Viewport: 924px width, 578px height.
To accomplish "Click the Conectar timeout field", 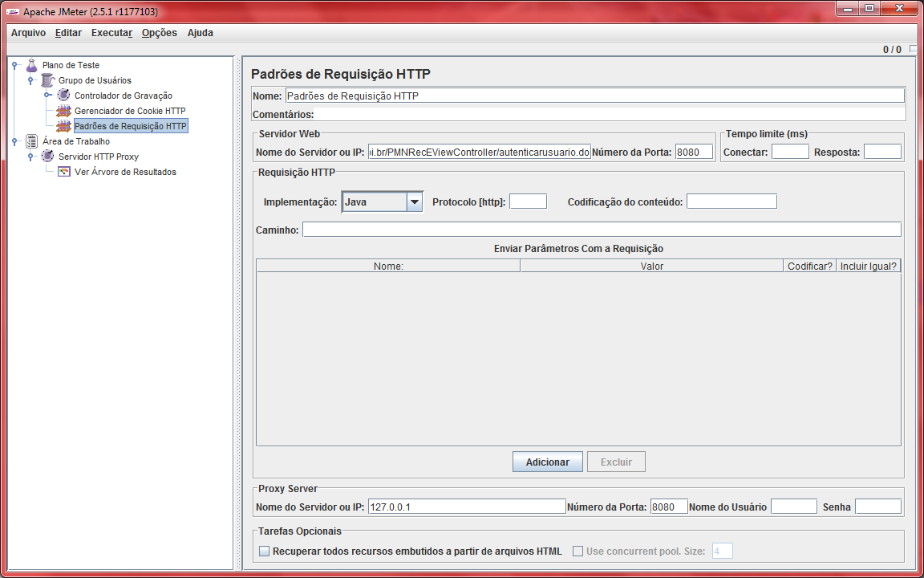I will [790, 153].
